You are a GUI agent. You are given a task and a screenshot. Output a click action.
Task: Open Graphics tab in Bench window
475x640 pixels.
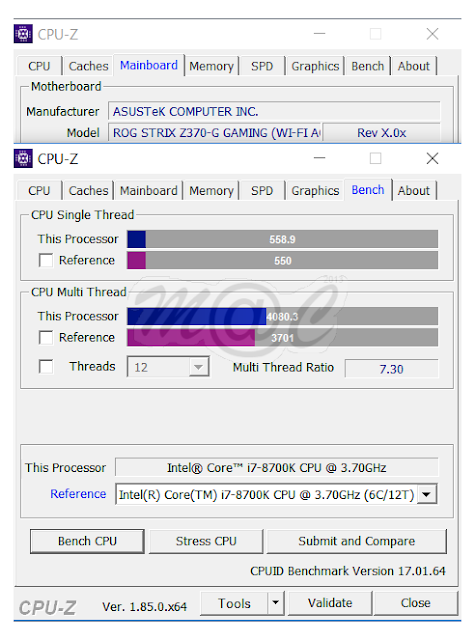pos(315,191)
